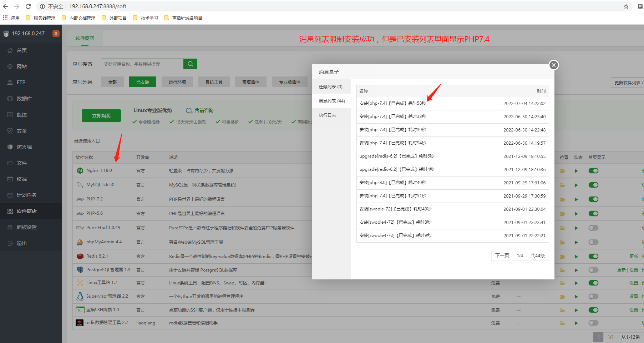Click 更新 link in Redis row

634,257
